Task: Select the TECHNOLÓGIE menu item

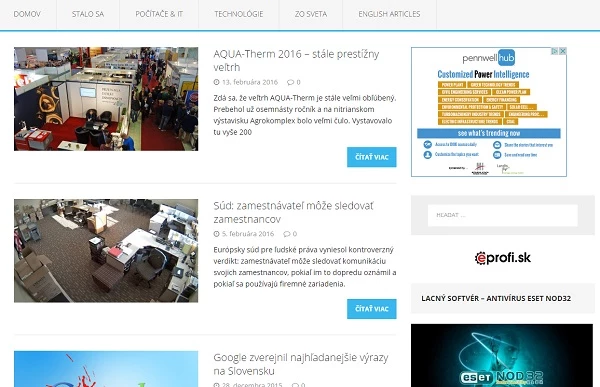Action: 239,14
